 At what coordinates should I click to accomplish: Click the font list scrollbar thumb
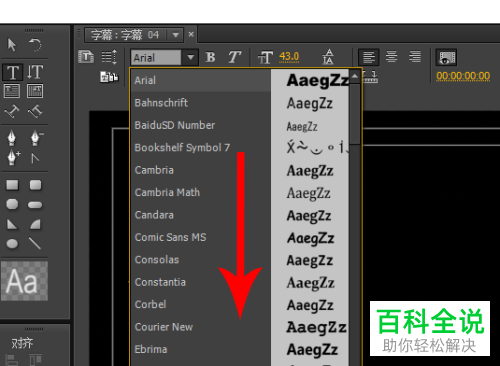click(x=355, y=114)
